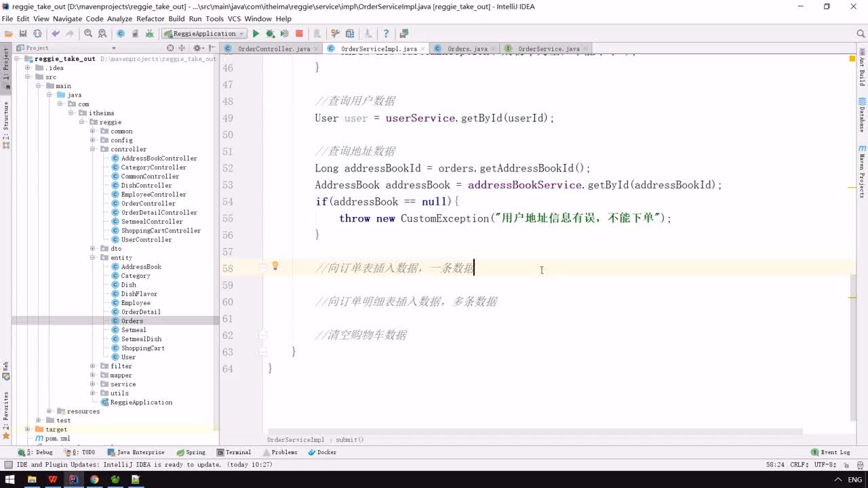868x488 pixels.
Task: Click the Find magnifier toolbar icon
Action: click(88, 33)
